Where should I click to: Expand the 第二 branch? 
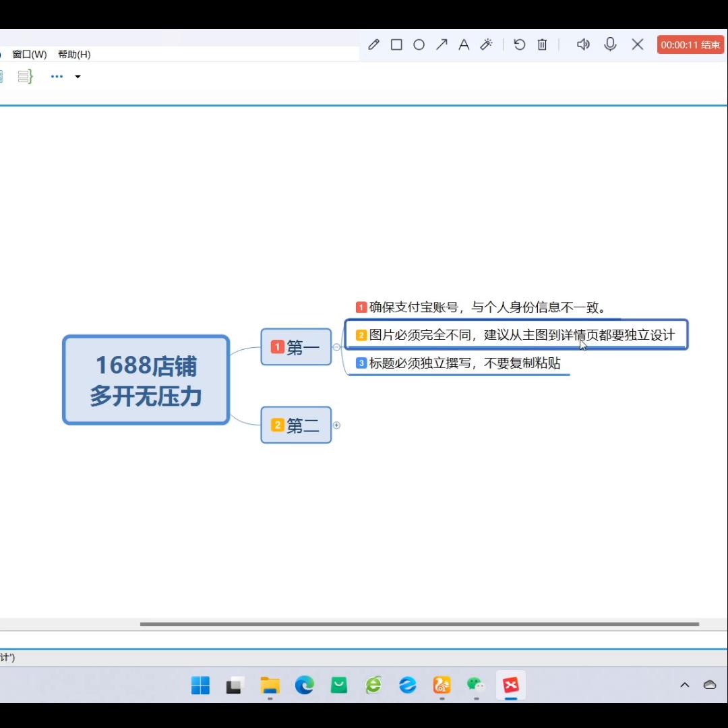[x=336, y=425]
